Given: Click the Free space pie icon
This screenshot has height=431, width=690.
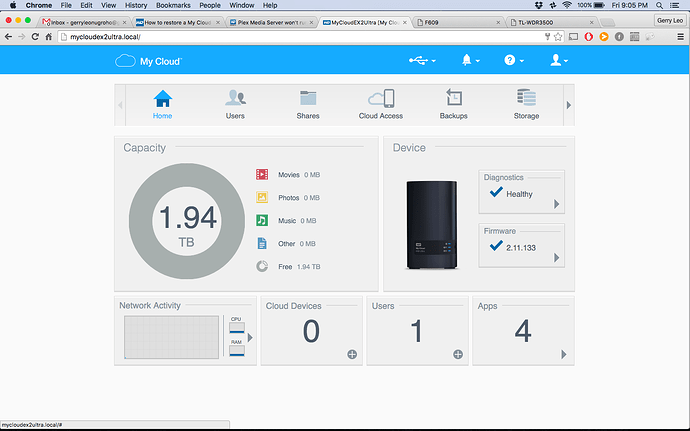Looking at the screenshot, I should (262, 266).
